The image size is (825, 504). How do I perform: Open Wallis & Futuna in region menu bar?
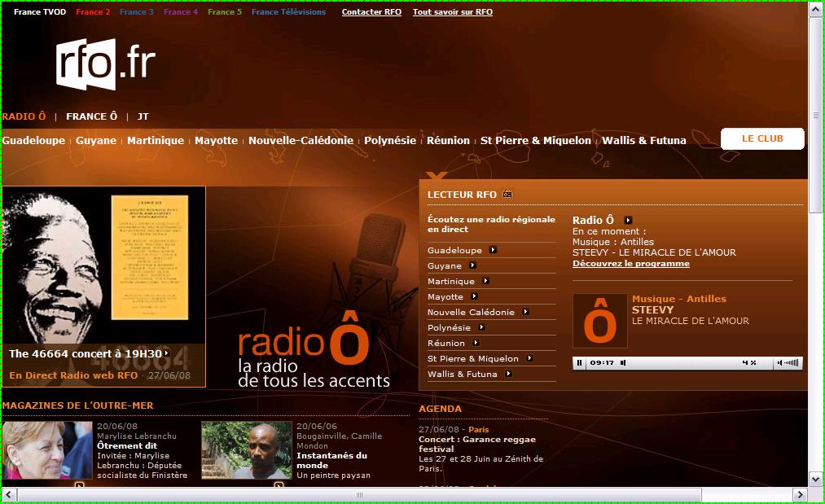tap(644, 141)
